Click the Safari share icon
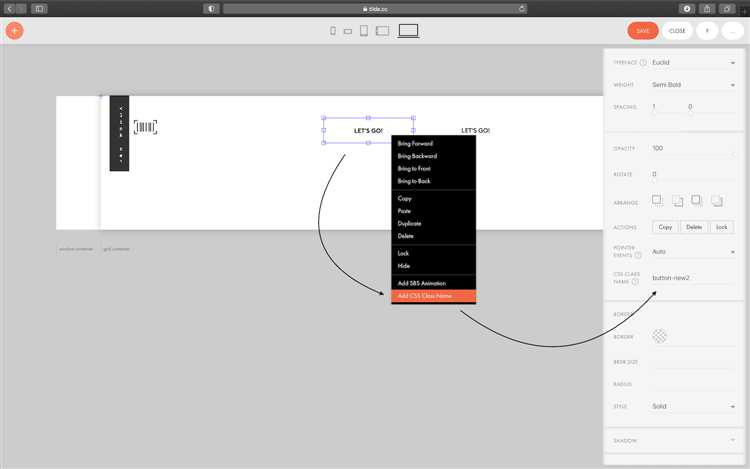 tap(706, 9)
